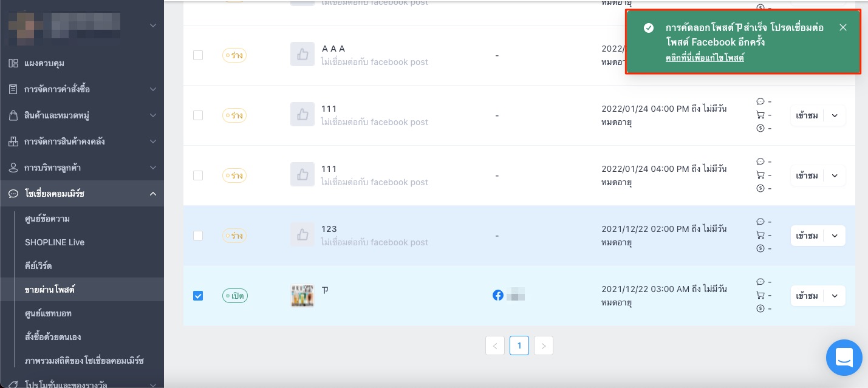Click เข้าชม button for 123 row
The width and height of the screenshot is (868, 388).
807,236
